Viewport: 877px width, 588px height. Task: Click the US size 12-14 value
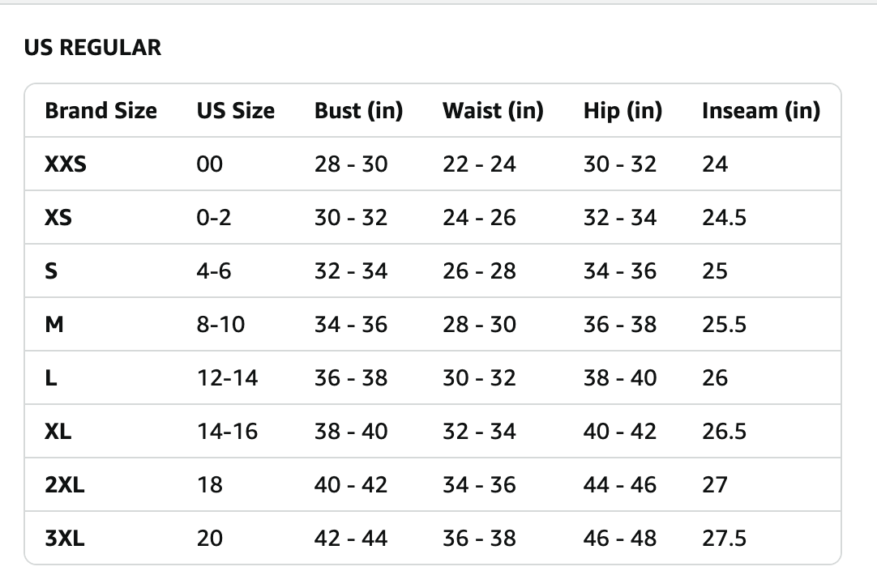[227, 378]
